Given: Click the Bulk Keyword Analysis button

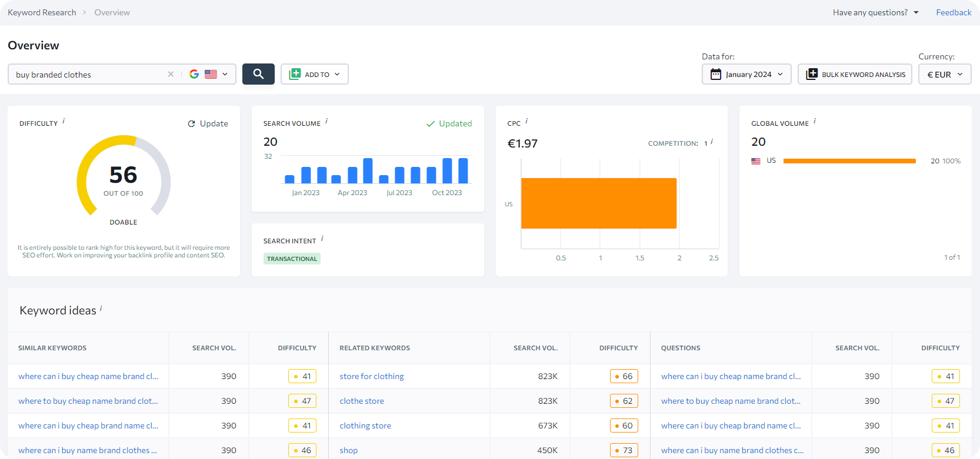Looking at the screenshot, I should (855, 74).
